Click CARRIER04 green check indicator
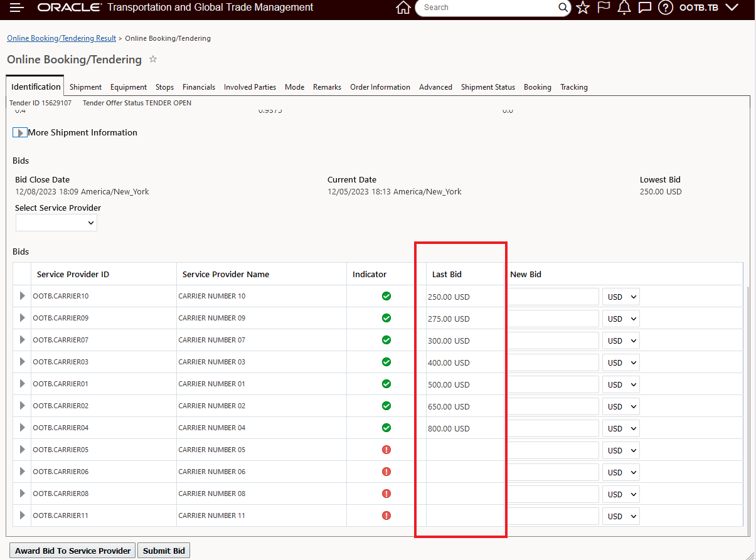 tap(386, 428)
